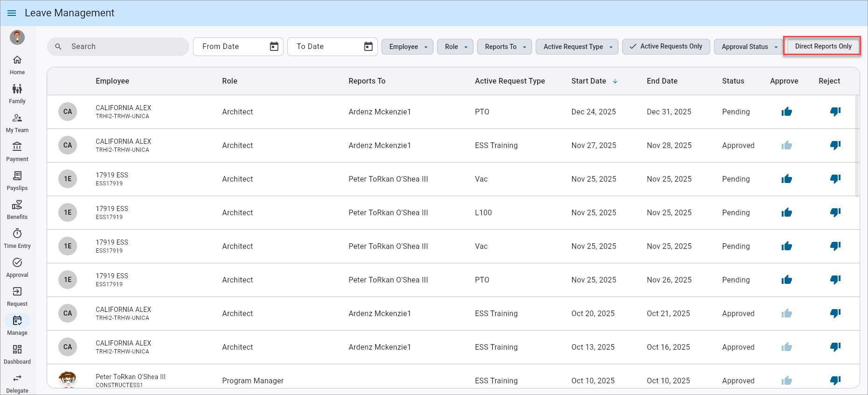This screenshot has height=395, width=868.
Task: Sort table by End Date column header
Action: pos(662,81)
